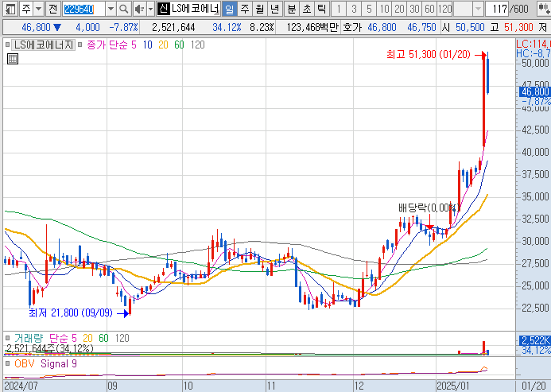551x392 pixels.
Task: Switch to 월 monthly chart period
Action: tap(260, 9)
